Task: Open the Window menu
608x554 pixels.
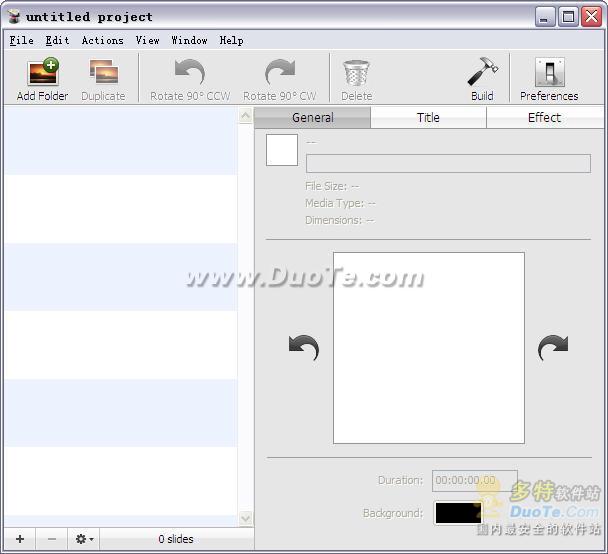Action: (189, 40)
